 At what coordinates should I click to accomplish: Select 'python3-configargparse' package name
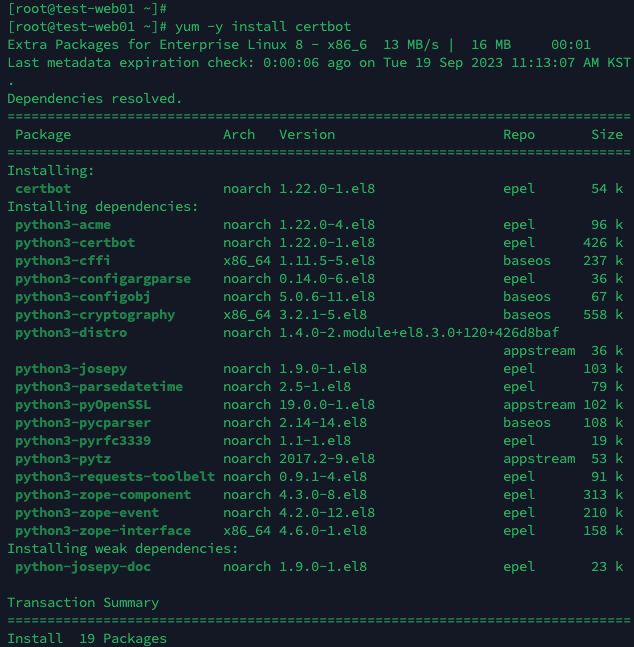coord(103,279)
